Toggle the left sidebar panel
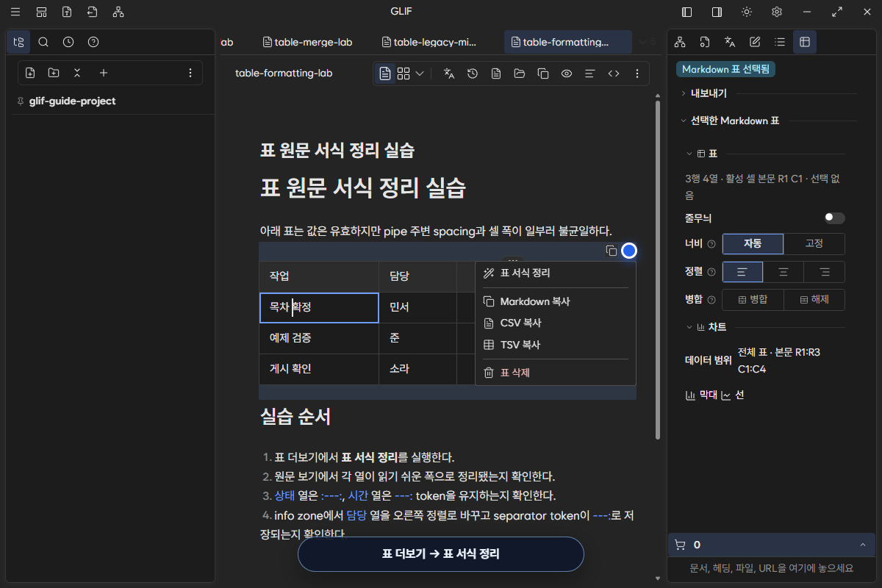Viewport: 882px width, 588px height. pyautogui.click(x=687, y=12)
